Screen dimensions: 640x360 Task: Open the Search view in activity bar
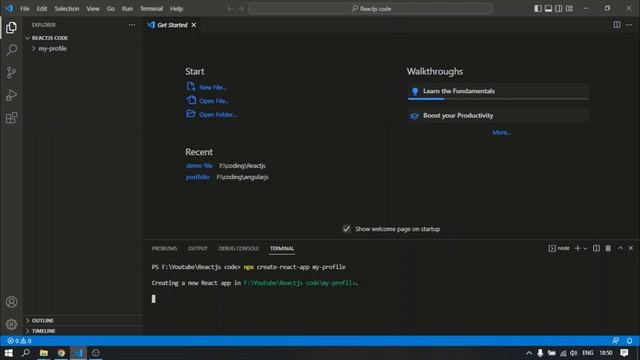click(11, 50)
